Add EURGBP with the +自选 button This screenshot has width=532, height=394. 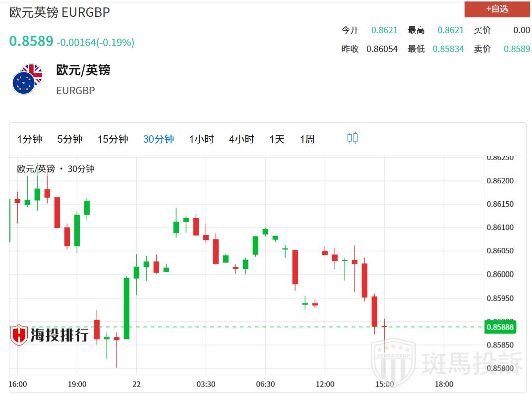pos(497,9)
